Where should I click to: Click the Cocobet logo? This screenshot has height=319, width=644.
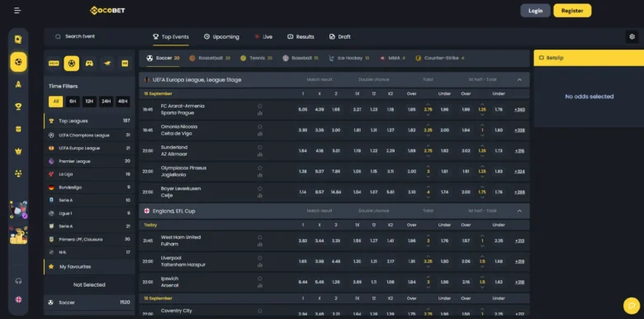(x=107, y=11)
